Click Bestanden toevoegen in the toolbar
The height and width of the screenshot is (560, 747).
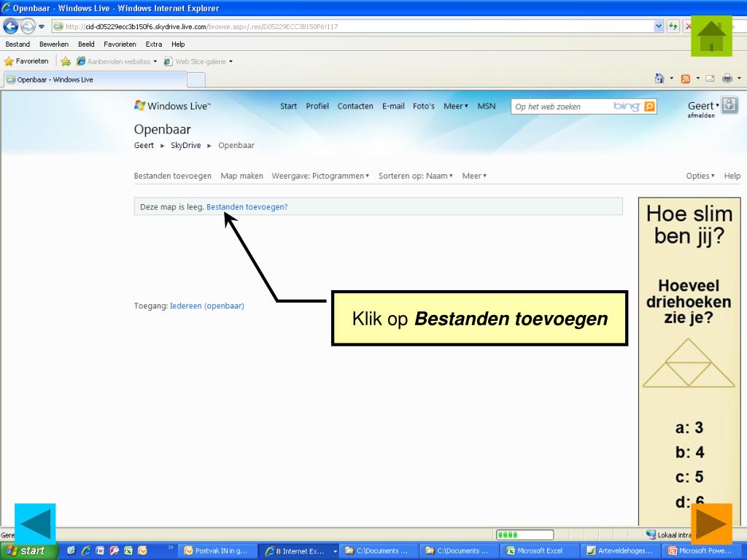[x=172, y=176]
